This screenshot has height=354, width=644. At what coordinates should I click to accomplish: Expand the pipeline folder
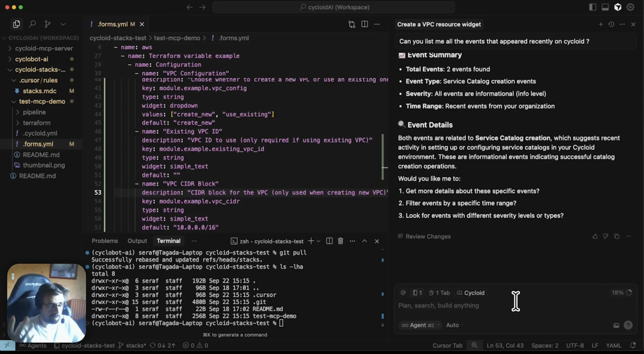34,112
